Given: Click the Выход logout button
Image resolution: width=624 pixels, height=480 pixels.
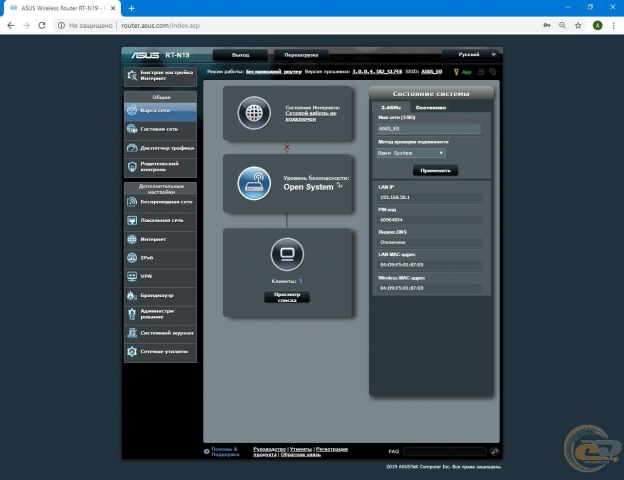Looking at the screenshot, I should tap(240, 55).
